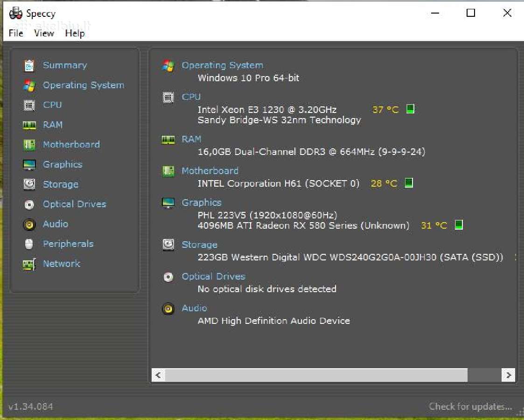This screenshot has height=420, width=524.
Task: Click the Storage drive icon in summary panel
Action: [168, 245]
